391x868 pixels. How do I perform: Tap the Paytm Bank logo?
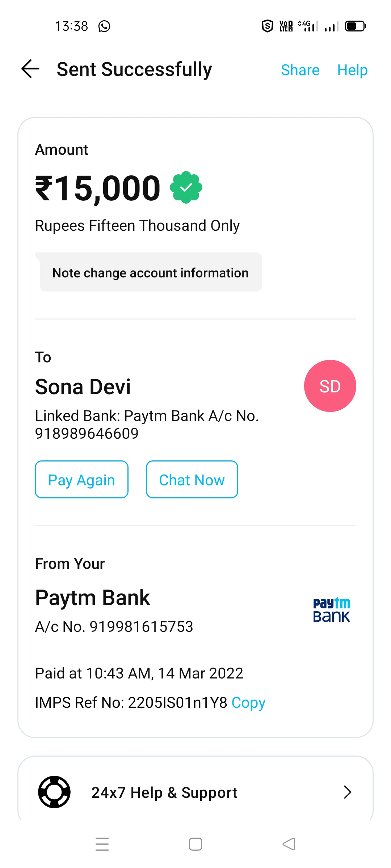click(x=331, y=610)
